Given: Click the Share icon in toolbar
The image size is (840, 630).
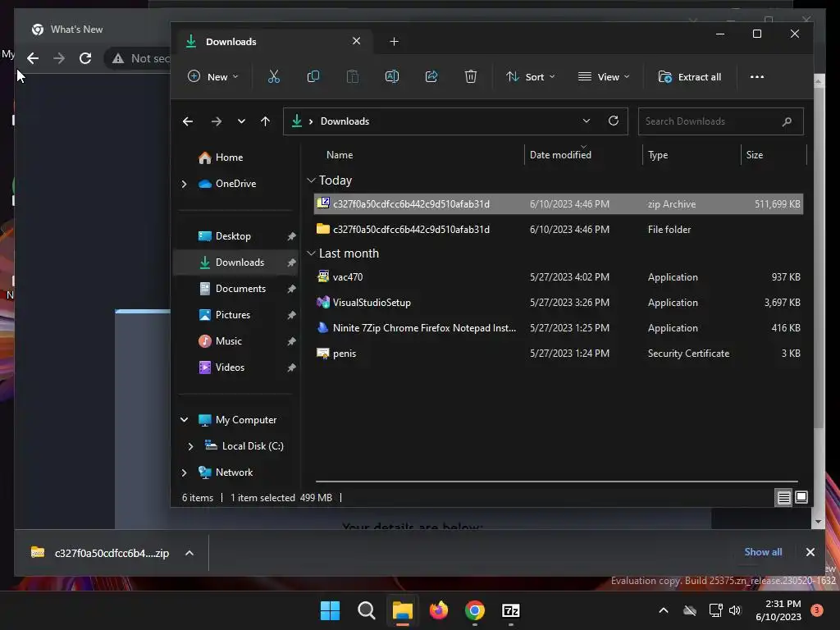Looking at the screenshot, I should (431, 76).
